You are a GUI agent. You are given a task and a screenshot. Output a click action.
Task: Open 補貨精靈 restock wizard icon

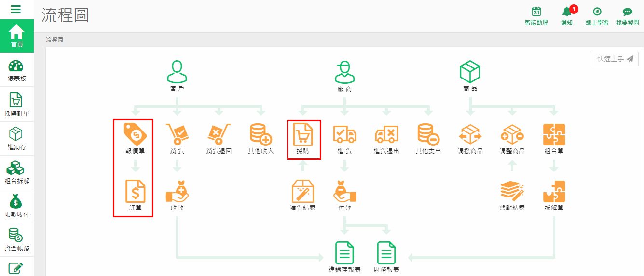coord(303,191)
